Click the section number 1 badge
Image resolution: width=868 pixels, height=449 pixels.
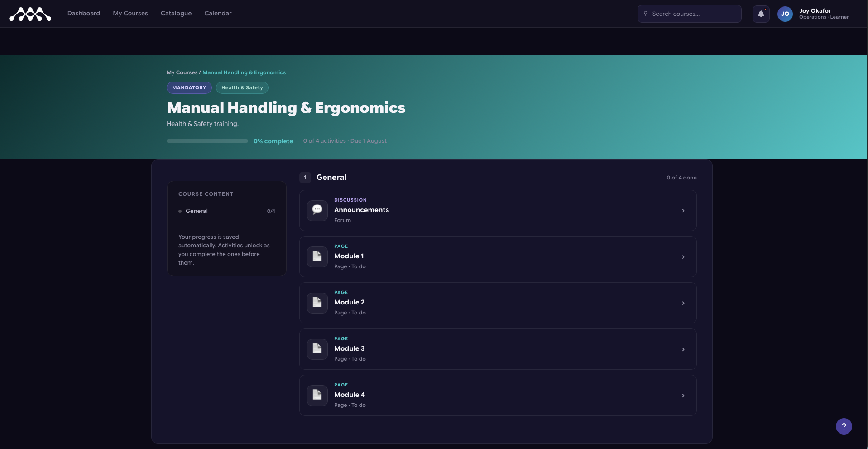tap(305, 178)
